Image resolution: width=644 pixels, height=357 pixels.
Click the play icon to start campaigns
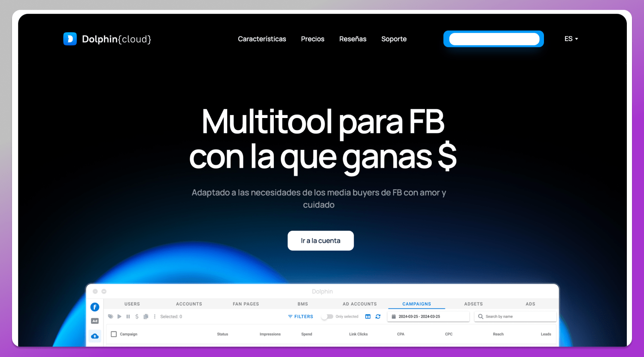[x=119, y=317]
